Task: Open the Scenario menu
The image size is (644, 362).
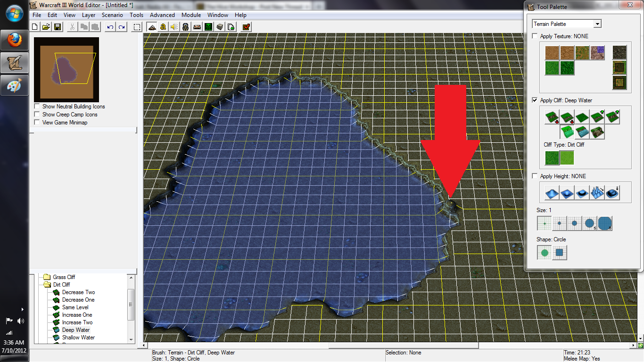Action: tap(112, 15)
